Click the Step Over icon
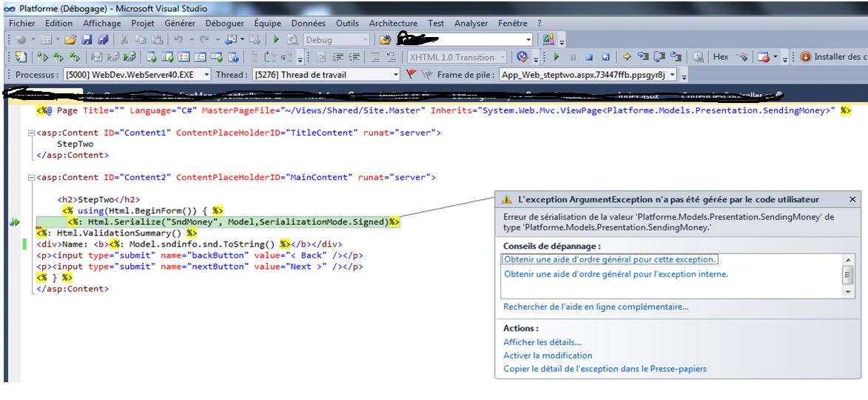The width and height of the screenshot is (868, 400). pos(659,56)
